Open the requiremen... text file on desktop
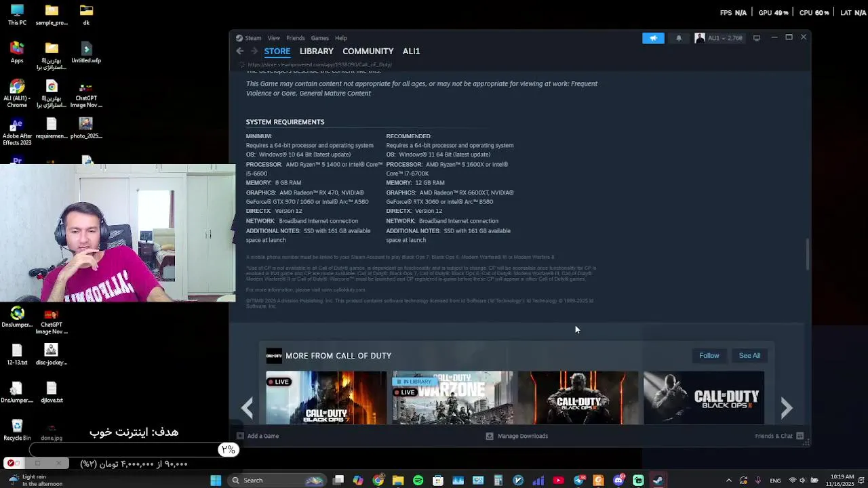Viewport: 868px width, 488px height. (x=52, y=128)
